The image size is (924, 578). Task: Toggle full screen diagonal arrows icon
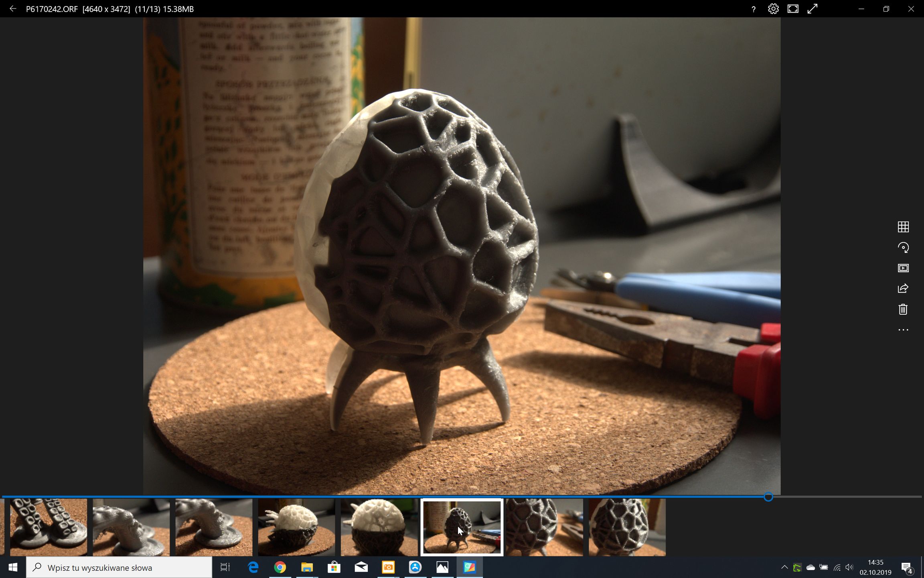coord(813,9)
